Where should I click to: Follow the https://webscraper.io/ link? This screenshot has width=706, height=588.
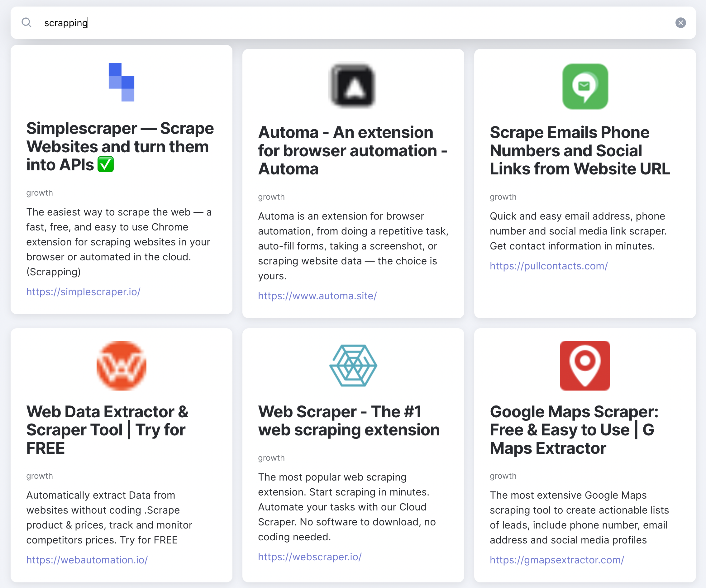point(310,557)
